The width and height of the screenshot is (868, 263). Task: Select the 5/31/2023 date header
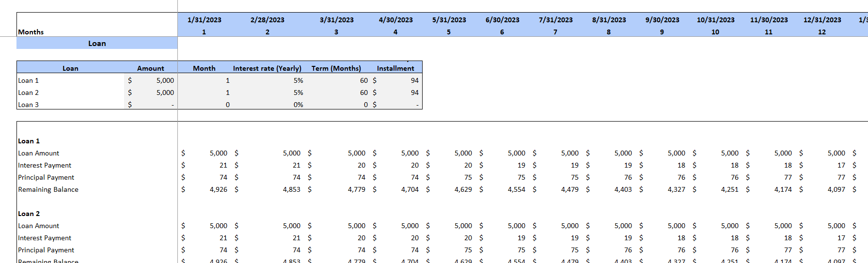point(449,20)
